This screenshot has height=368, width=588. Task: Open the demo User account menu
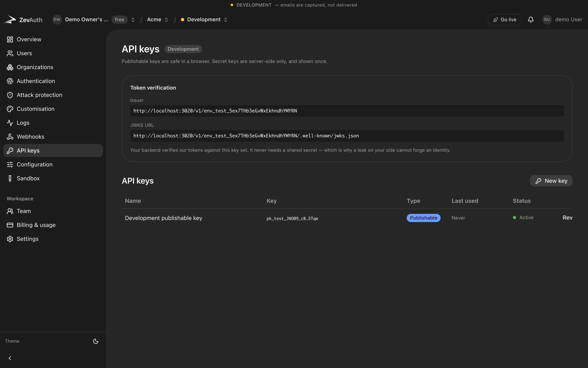coord(562,20)
